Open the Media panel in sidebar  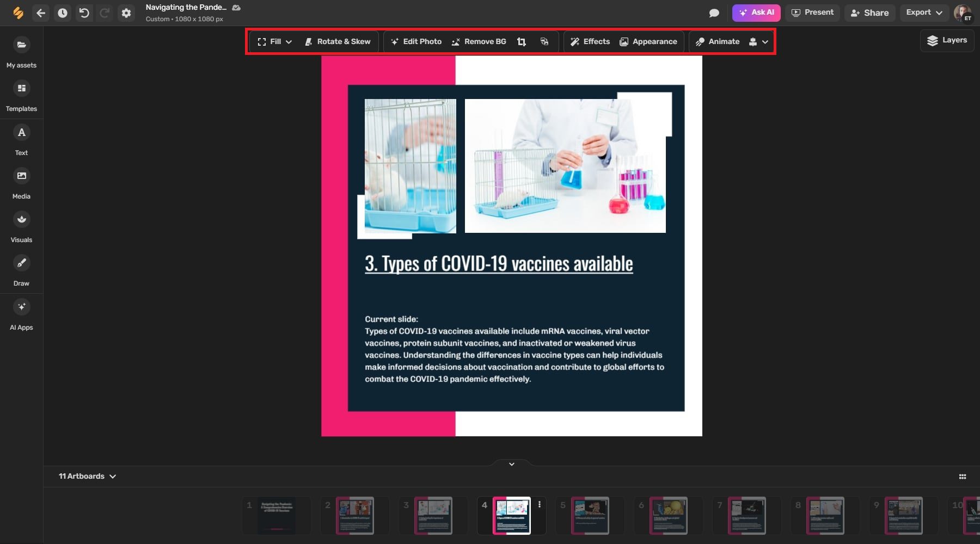point(22,183)
